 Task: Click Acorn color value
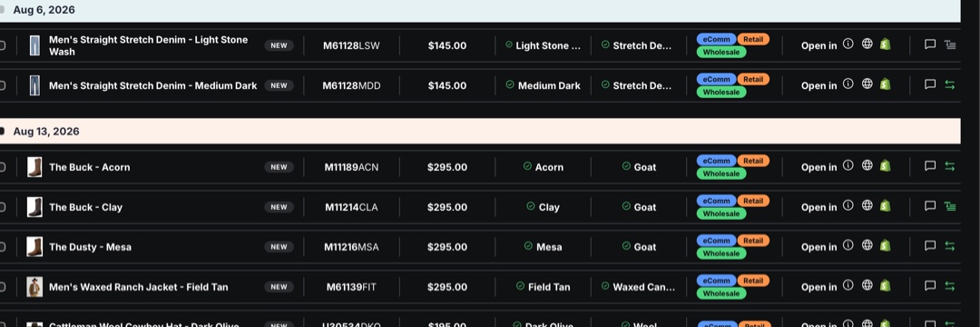click(x=549, y=167)
